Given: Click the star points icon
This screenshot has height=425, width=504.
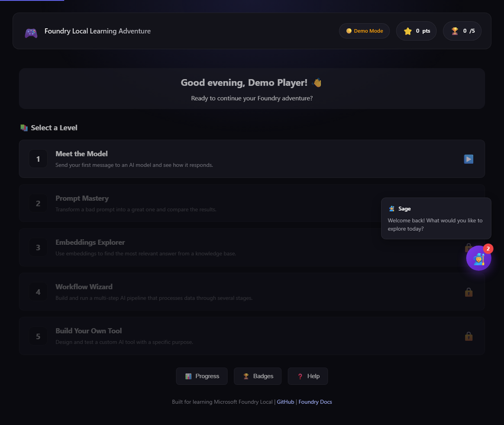Looking at the screenshot, I should tap(408, 31).
